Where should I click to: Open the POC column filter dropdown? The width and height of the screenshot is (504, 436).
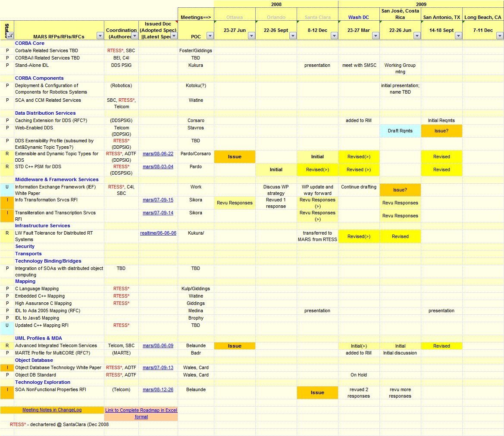coord(210,36)
